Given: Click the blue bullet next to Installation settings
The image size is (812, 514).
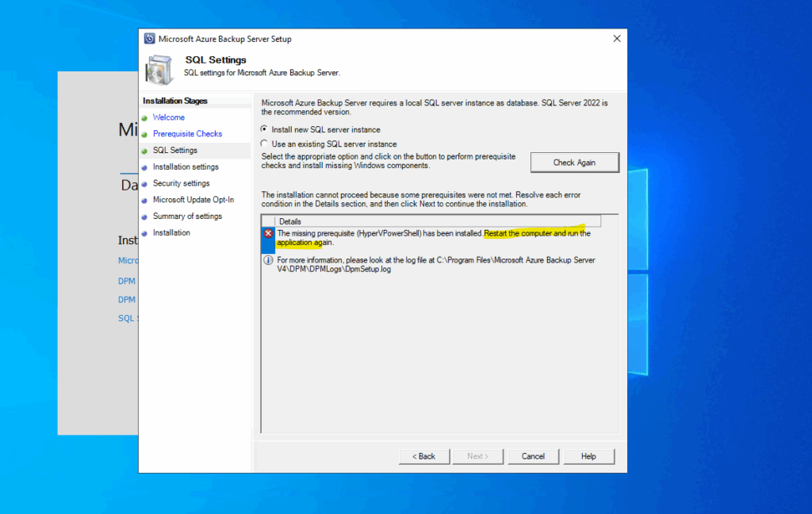Looking at the screenshot, I should click(144, 167).
